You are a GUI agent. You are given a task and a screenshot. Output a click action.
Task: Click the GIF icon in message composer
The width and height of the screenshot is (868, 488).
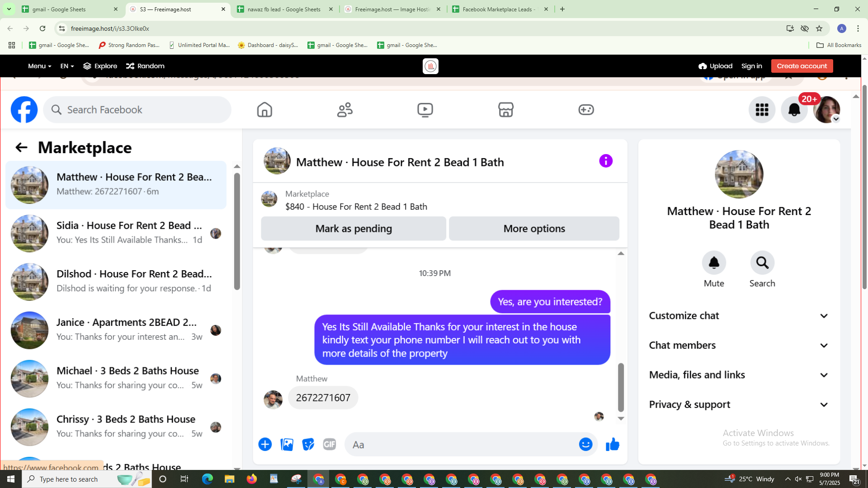pyautogui.click(x=330, y=445)
